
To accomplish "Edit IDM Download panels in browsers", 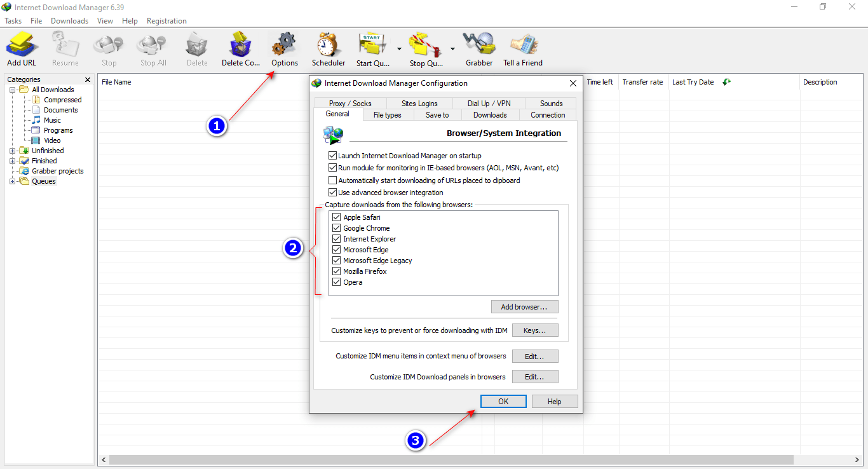I will tap(535, 377).
